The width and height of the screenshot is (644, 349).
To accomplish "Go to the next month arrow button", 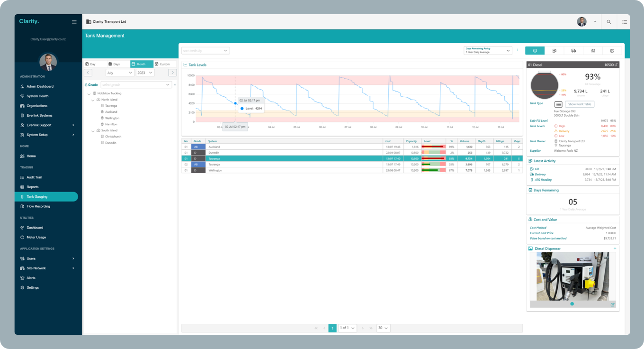I will click(172, 73).
